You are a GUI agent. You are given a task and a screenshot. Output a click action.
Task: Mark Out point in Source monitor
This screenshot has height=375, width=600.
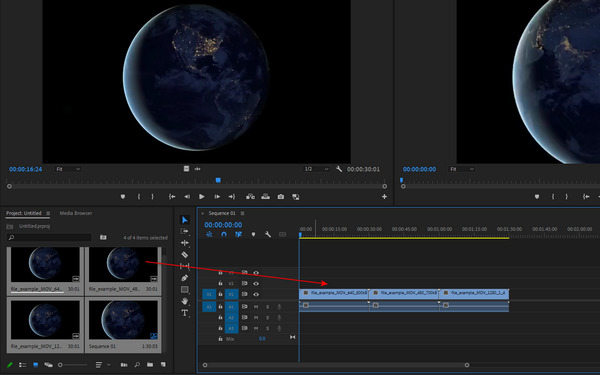tap(152, 197)
